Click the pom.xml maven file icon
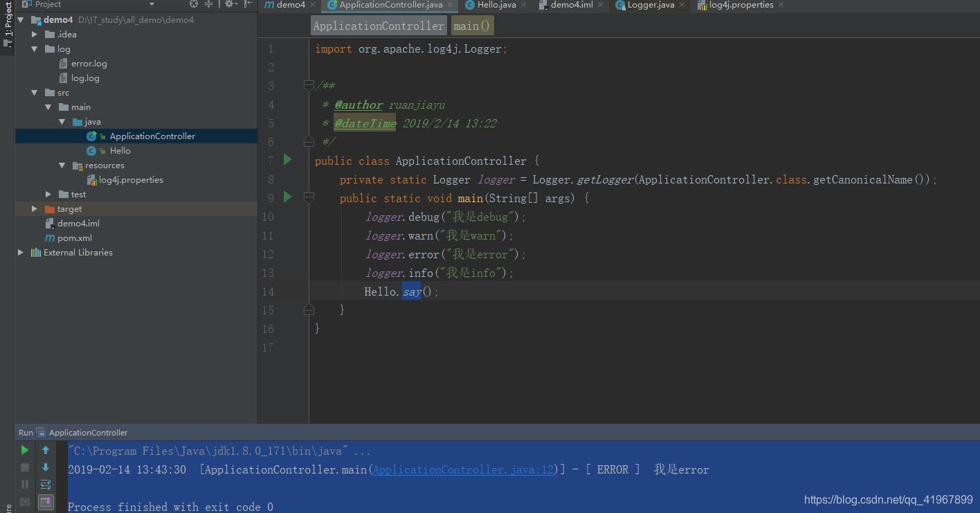This screenshot has width=980, height=513. point(50,238)
